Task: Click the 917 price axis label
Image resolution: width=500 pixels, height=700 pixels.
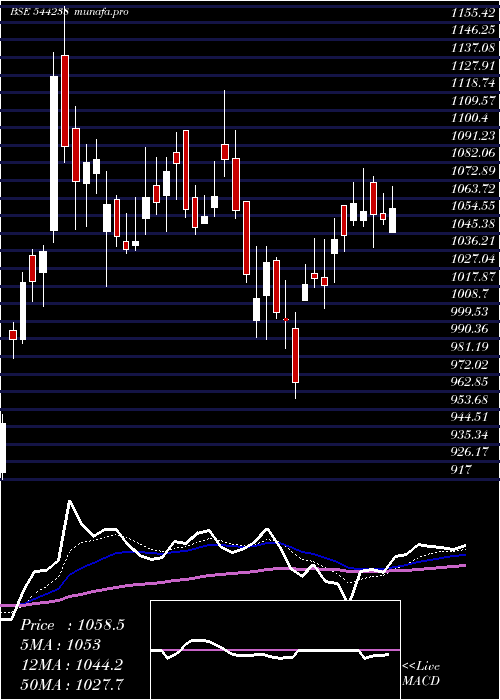Action: point(461,470)
